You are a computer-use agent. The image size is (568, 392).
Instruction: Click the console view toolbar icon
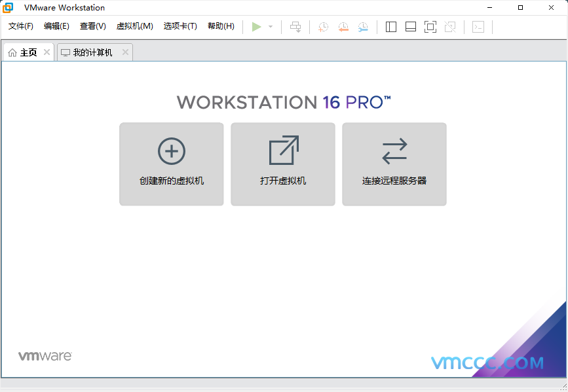tap(478, 27)
